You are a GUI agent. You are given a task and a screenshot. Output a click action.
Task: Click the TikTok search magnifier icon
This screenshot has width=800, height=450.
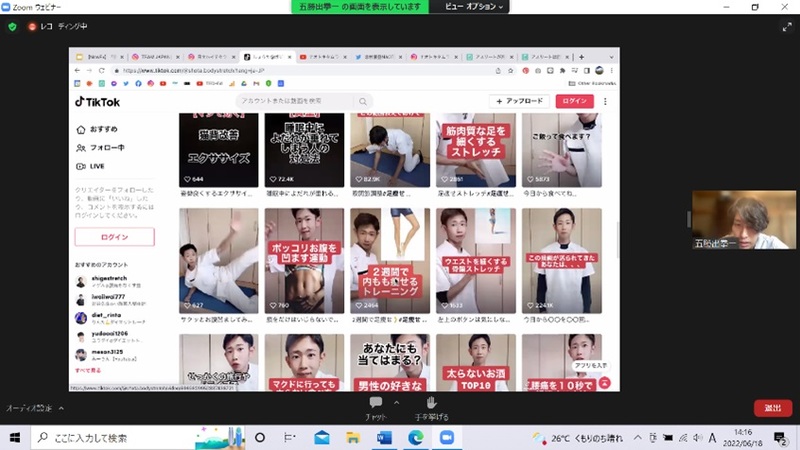click(x=363, y=102)
